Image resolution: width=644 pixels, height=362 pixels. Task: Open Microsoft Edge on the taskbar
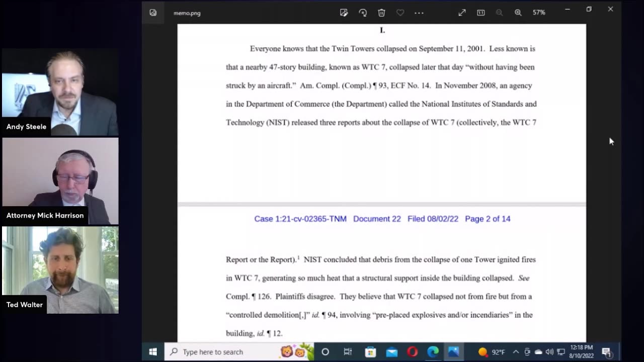pyautogui.click(x=433, y=352)
